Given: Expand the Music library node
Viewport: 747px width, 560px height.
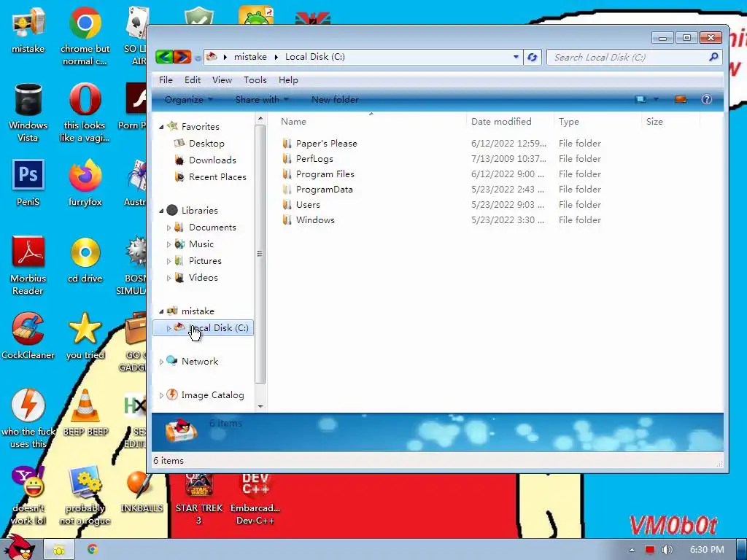Looking at the screenshot, I should tap(169, 244).
